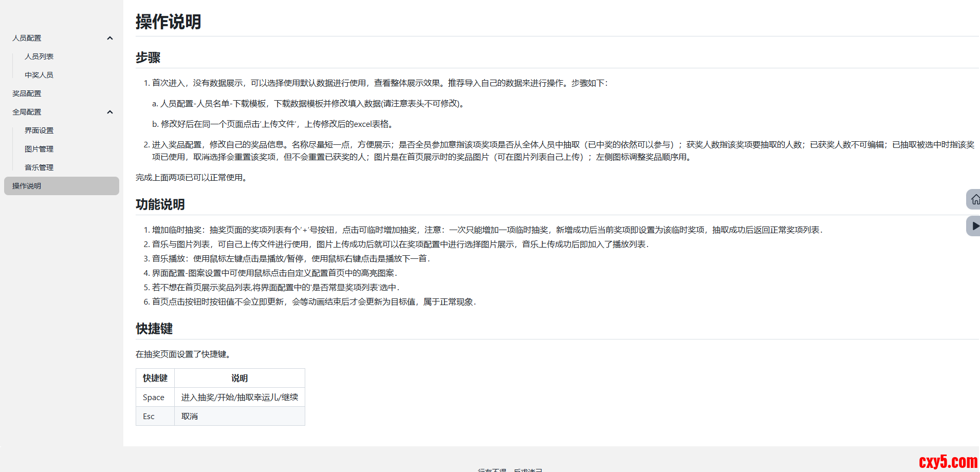Open the 奖品配置 sidebar item
Image resolution: width=980 pixels, height=472 pixels.
[x=27, y=93]
